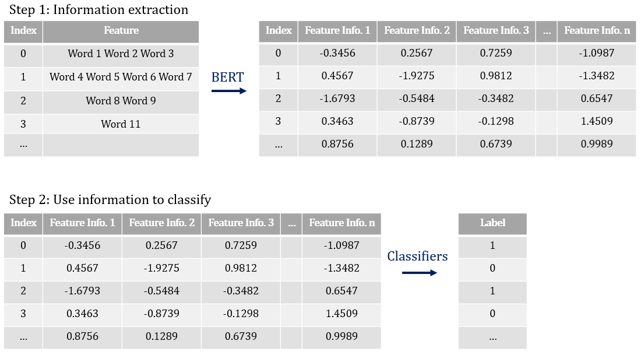Select the "Step 2: Use information to classify" heading

pos(110,200)
